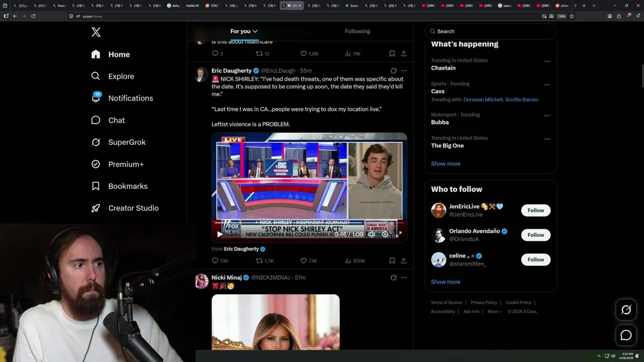Open more options for the Cavs trend
644x362 pixels.
tap(547, 85)
